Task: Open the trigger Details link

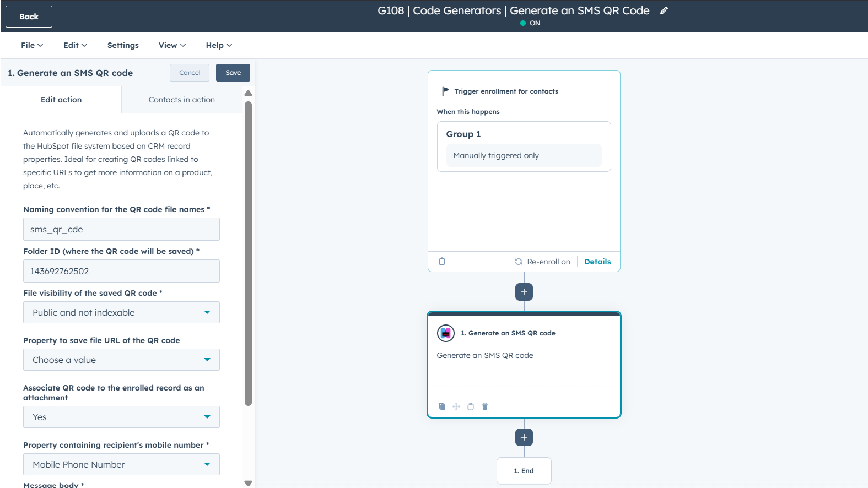Action: point(597,262)
